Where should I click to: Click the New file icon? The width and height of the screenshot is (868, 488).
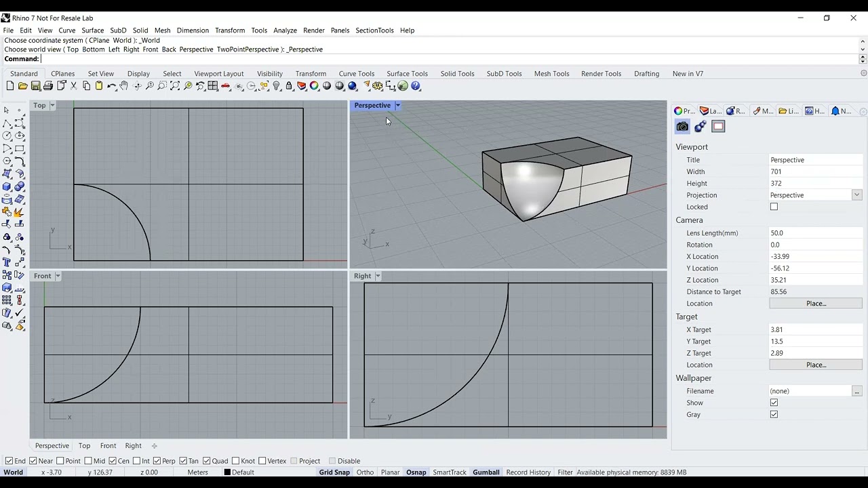click(9, 86)
